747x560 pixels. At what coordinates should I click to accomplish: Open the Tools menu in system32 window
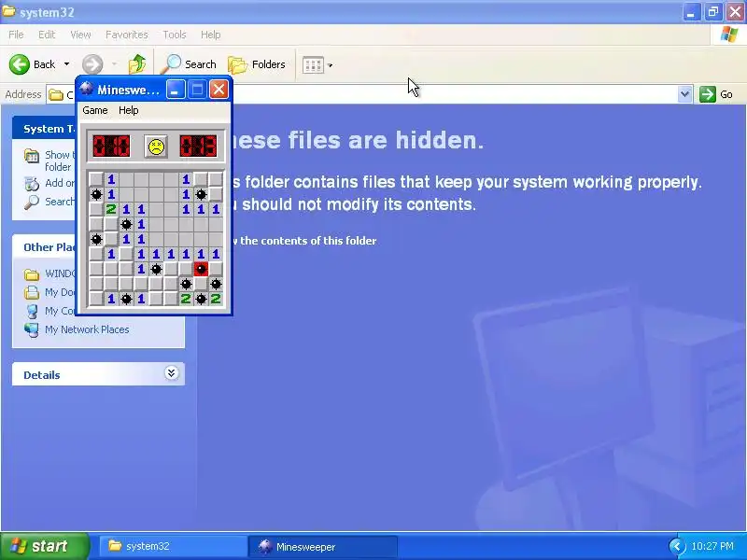point(175,35)
